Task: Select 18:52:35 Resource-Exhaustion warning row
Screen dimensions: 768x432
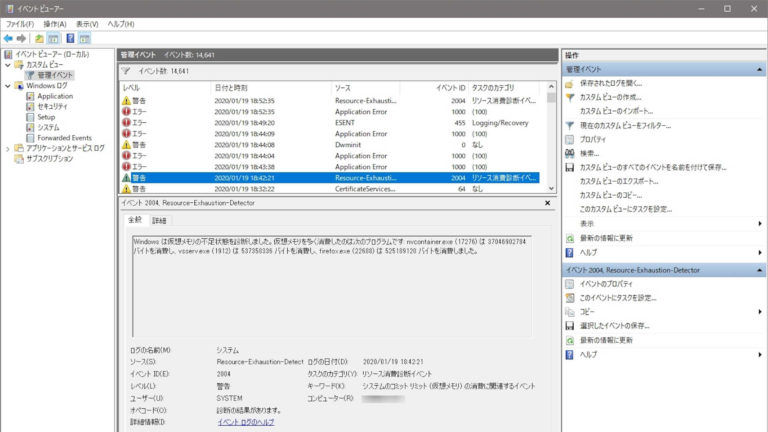Action: (x=330, y=101)
